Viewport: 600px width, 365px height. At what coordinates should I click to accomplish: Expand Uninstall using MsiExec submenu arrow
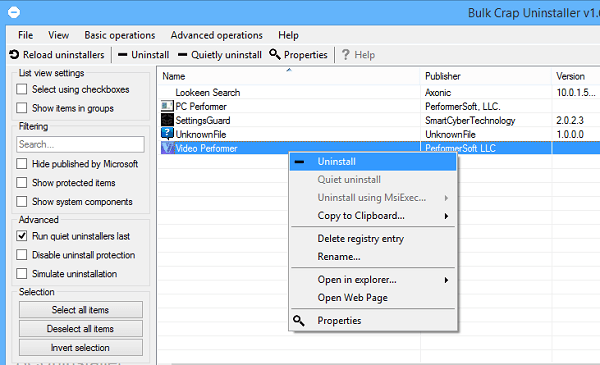(x=446, y=198)
